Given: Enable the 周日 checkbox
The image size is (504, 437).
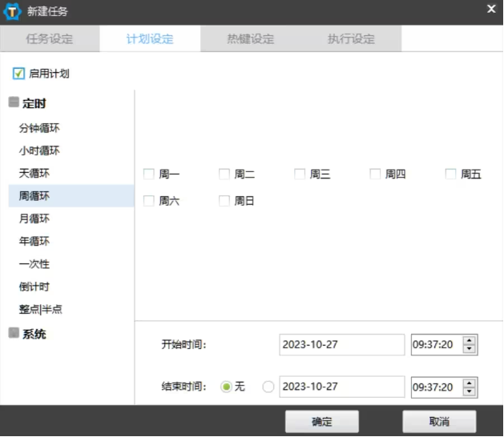Looking at the screenshot, I should pyautogui.click(x=224, y=201).
